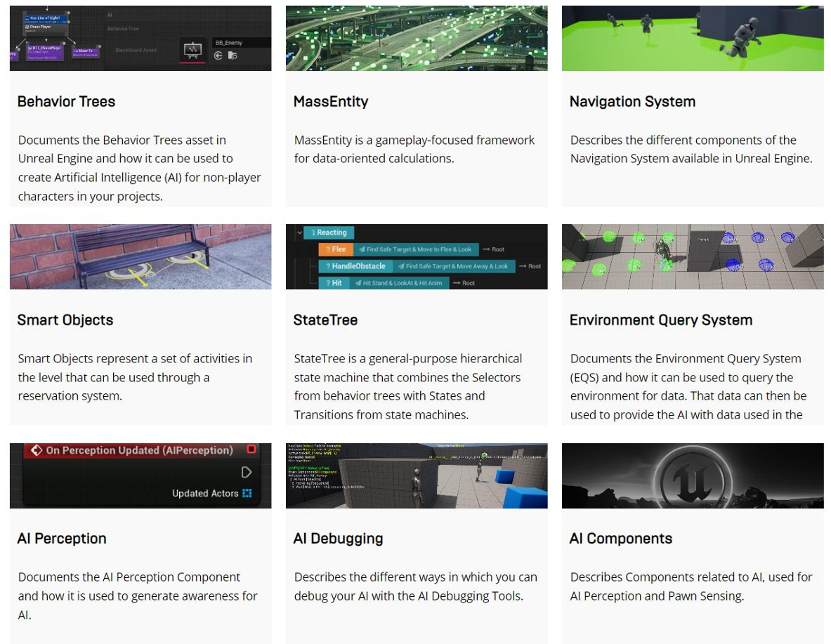Click the Navigation System green navmesh thumbnail
The height and width of the screenshot is (644, 831).
coord(693,38)
